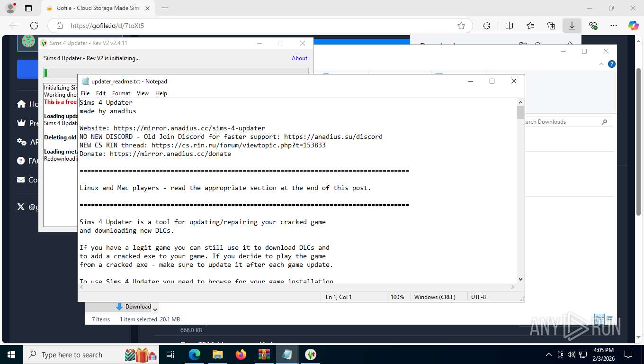Switch Explorer to large icons view
Image resolution: width=644 pixels, height=364 pixels.
point(610,319)
